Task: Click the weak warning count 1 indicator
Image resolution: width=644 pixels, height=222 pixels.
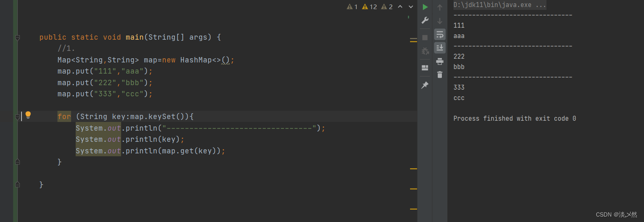Action: pos(352,7)
